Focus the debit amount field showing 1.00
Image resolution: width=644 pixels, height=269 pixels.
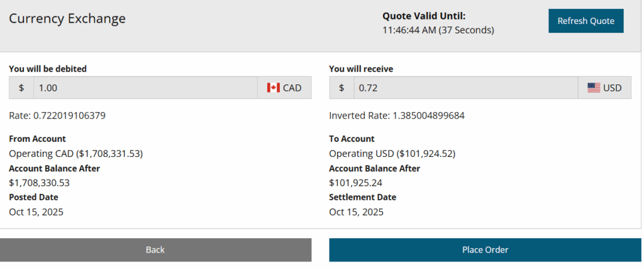pos(145,88)
